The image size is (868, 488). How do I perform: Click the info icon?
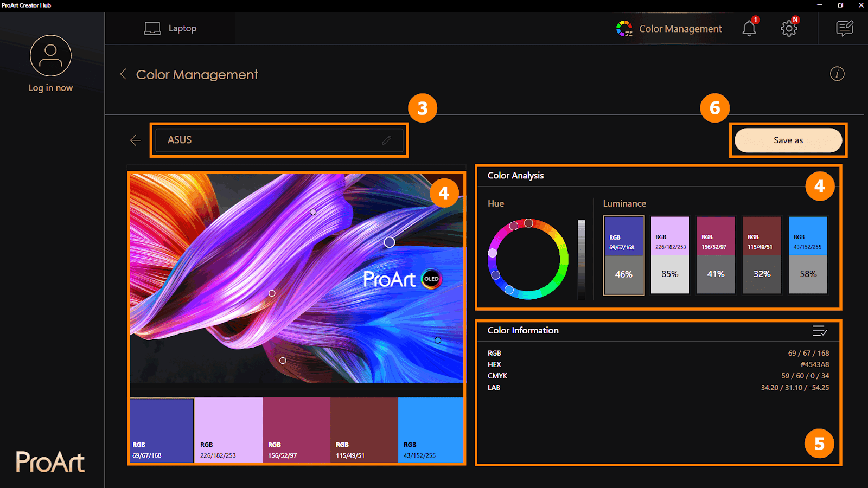pos(837,74)
